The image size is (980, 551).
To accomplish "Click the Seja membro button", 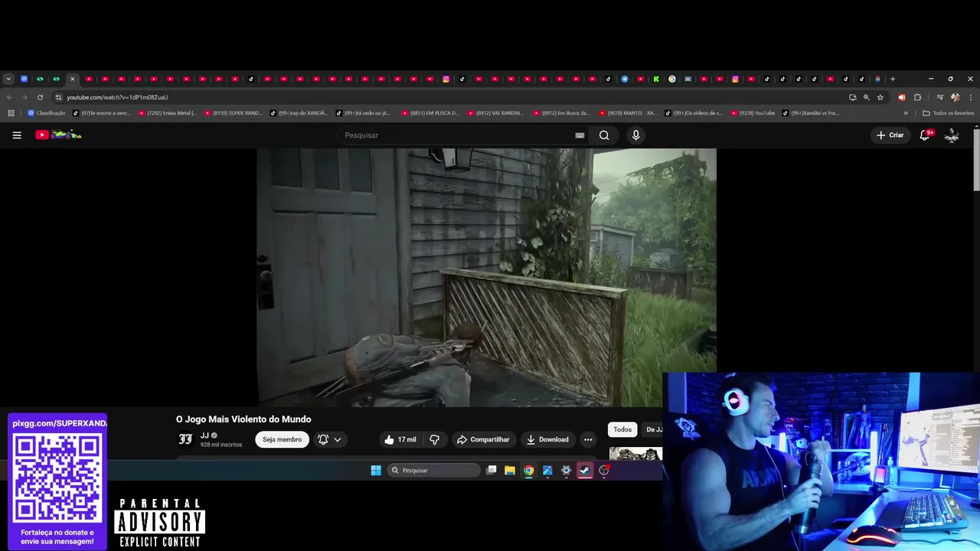I will pyautogui.click(x=282, y=439).
